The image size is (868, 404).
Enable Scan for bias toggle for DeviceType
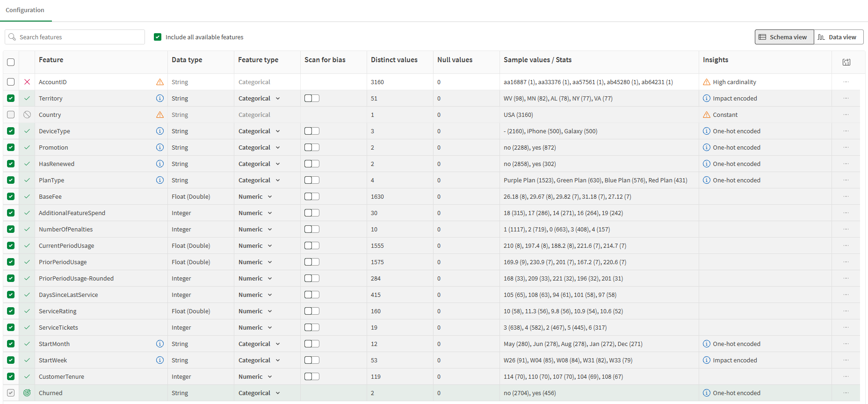[x=312, y=131]
